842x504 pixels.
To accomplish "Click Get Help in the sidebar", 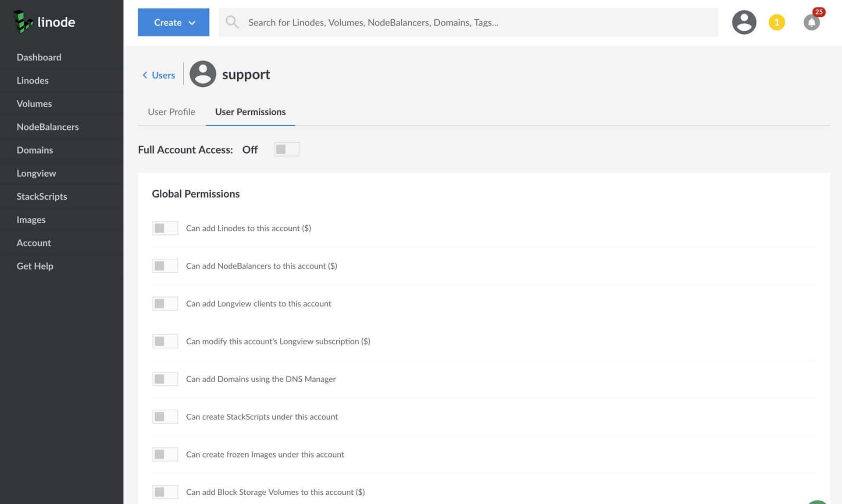I will (35, 266).
